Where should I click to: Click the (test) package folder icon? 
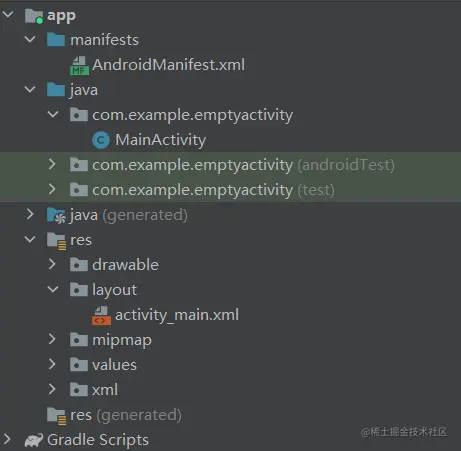[x=79, y=190]
